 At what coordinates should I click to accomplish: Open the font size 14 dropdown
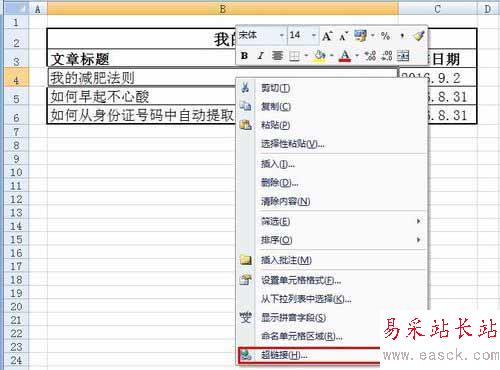314,35
